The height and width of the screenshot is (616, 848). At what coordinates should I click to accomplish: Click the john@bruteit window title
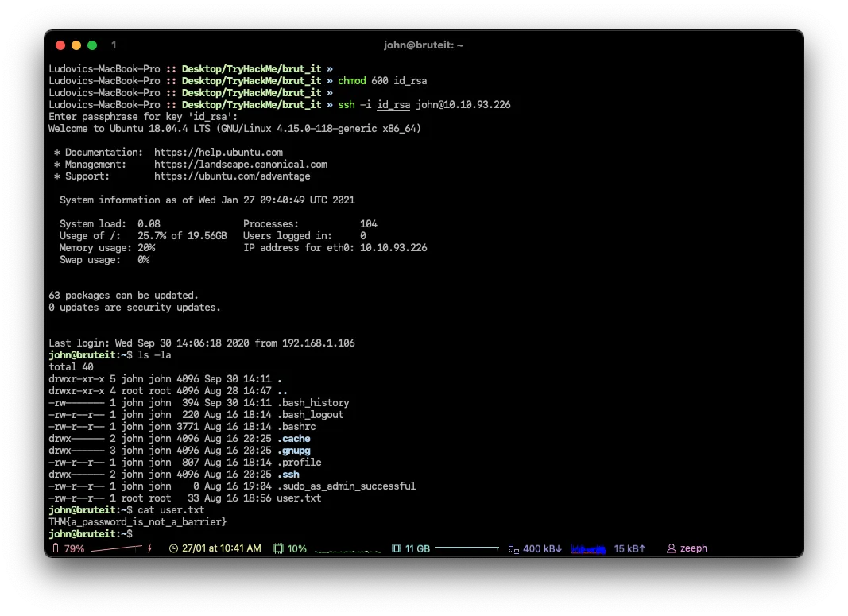point(423,45)
